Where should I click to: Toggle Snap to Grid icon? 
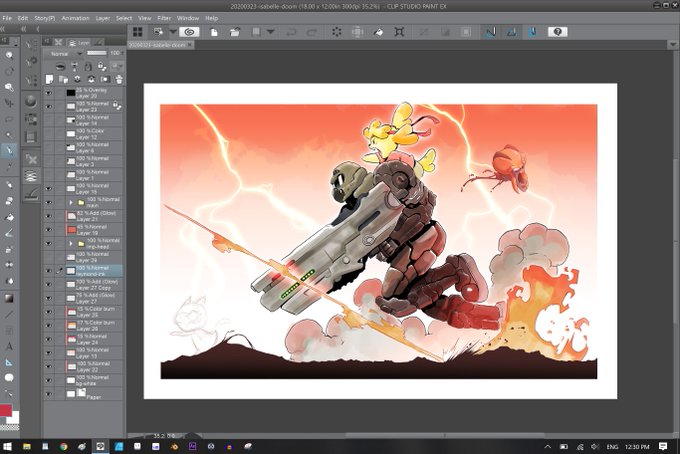(x=533, y=32)
